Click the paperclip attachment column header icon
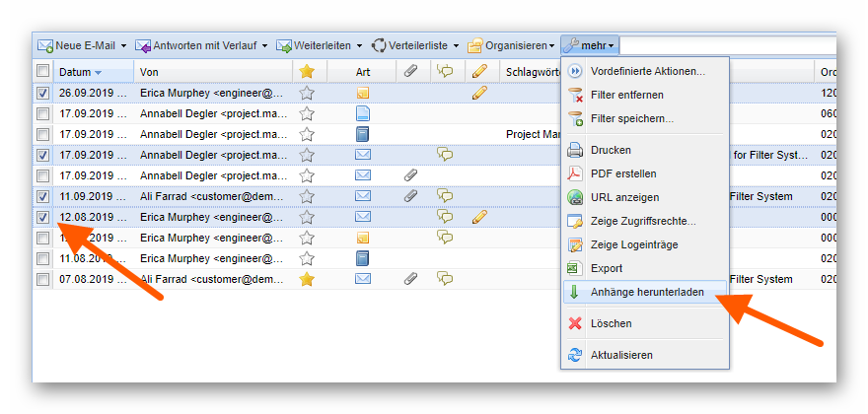 point(410,71)
